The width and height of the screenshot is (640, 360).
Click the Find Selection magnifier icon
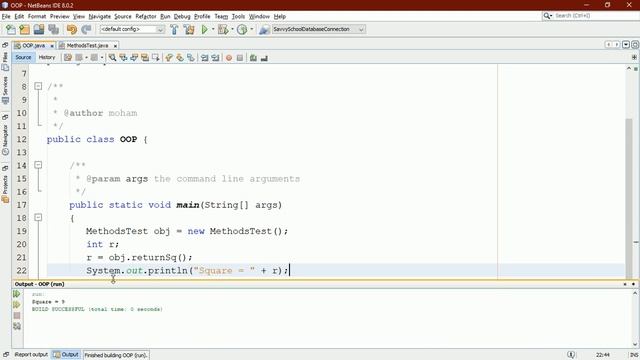click(x=112, y=58)
